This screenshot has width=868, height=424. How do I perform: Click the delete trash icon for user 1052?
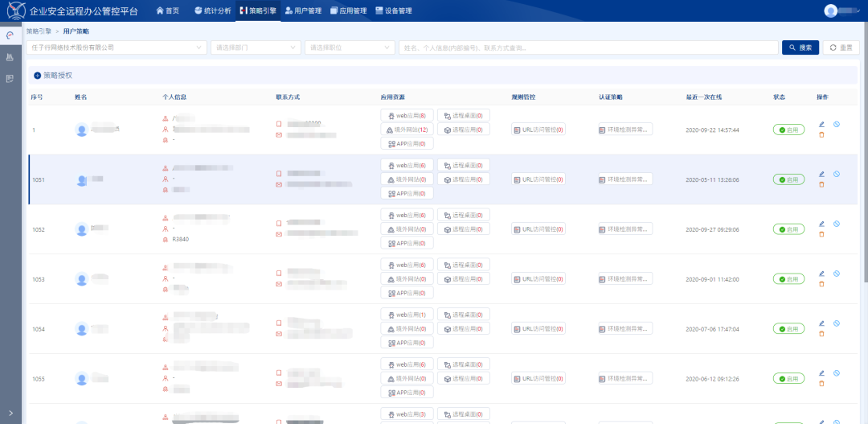[821, 234]
